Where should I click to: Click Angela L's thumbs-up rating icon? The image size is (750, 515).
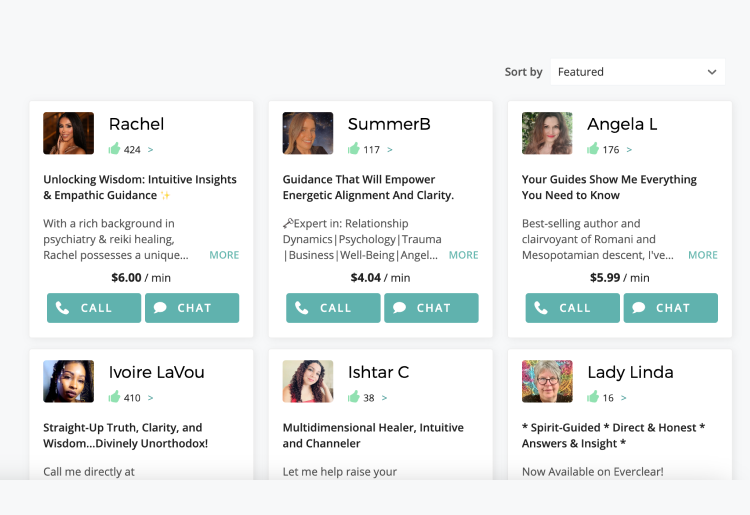pyautogui.click(x=593, y=149)
